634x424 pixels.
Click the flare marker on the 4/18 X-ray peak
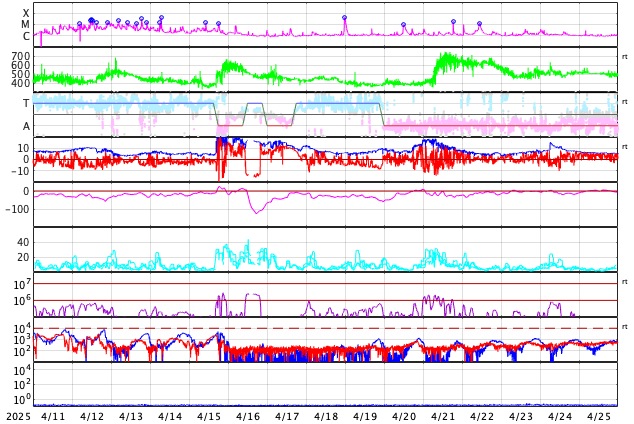[x=344, y=18]
